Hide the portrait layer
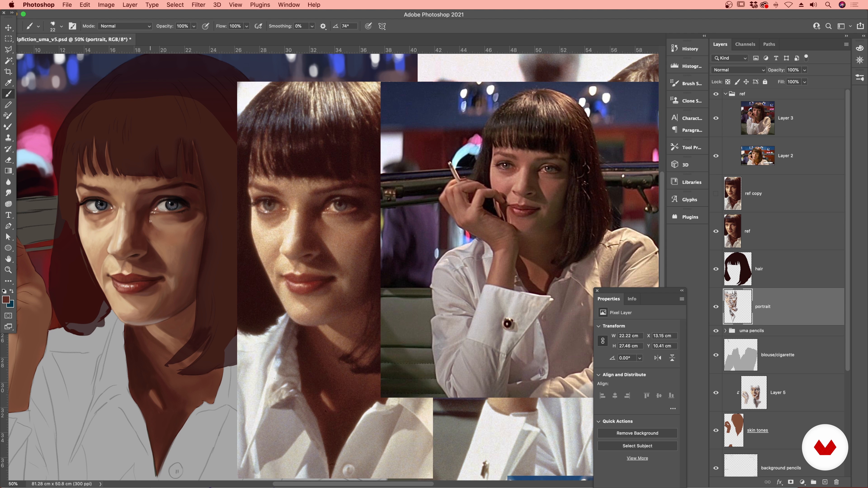The width and height of the screenshot is (868, 488). [716, 307]
